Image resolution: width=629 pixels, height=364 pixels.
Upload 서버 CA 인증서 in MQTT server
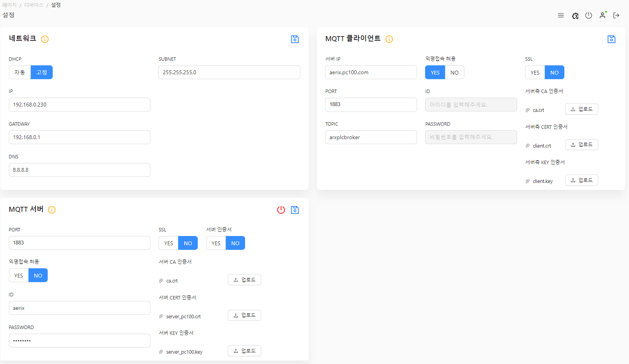244,280
